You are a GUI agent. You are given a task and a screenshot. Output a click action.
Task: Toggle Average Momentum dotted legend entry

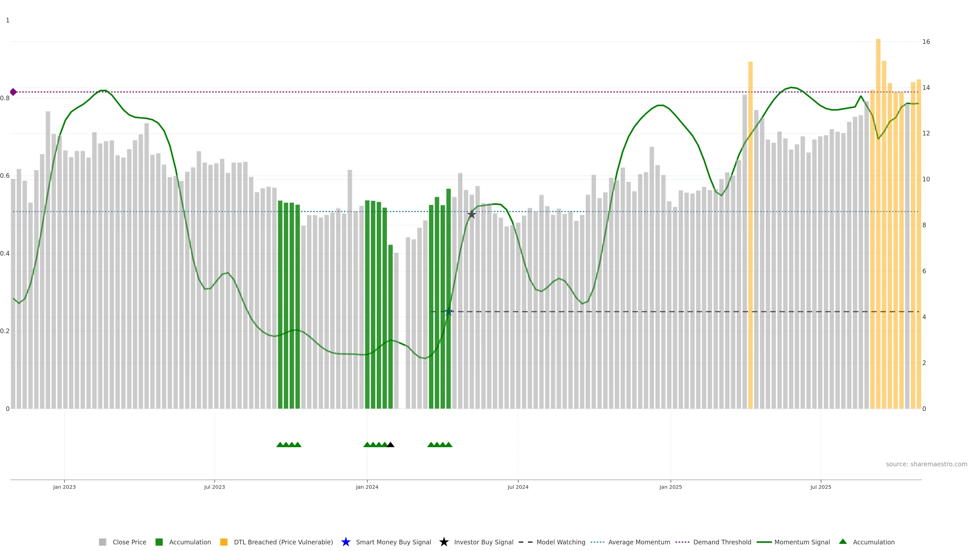tap(597, 542)
